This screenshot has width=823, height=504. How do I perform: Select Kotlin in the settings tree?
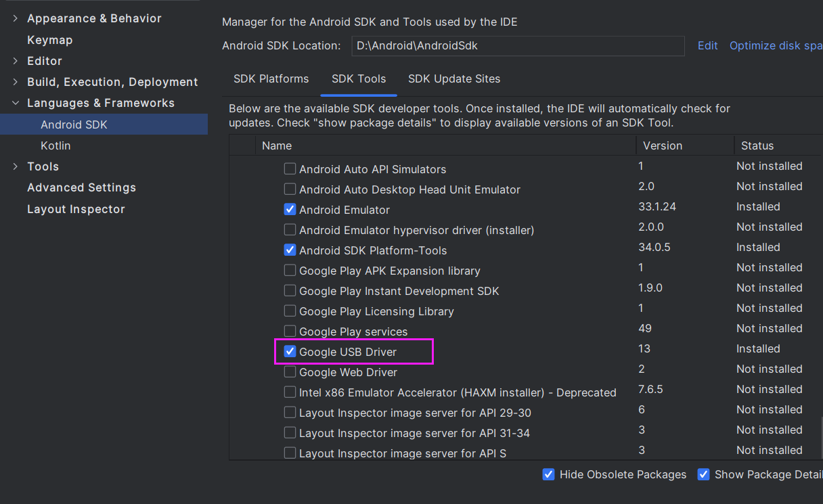coord(55,145)
